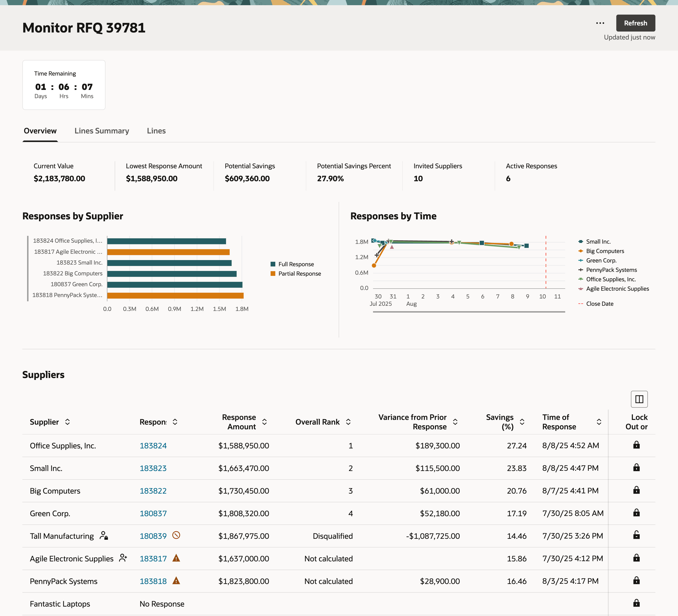The height and width of the screenshot is (616, 678).
Task: Click the three-dot more actions icon
Action: point(600,23)
